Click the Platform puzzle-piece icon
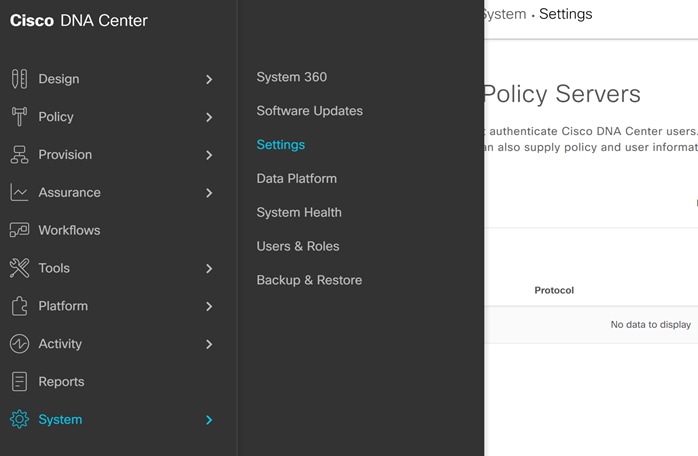Viewport: 698px width, 456px height. coord(19,306)
